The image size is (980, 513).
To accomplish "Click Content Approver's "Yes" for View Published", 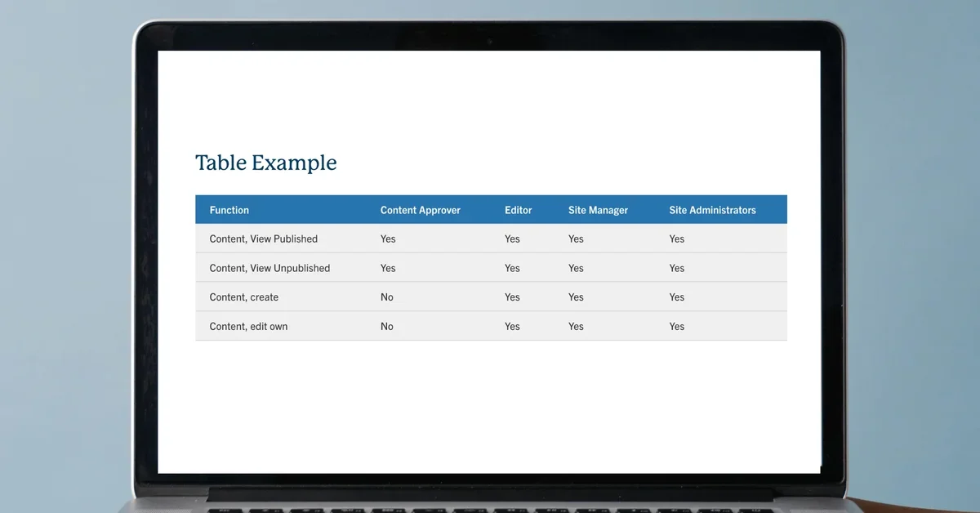I will (x=388, y=239).
